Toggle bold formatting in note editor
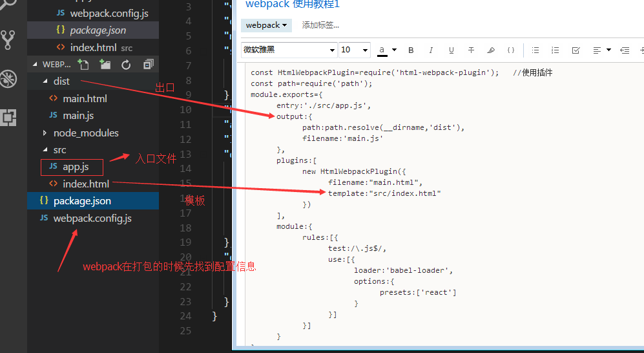The width and height of the screenshot is (644, 353). (x=411, y=50)
